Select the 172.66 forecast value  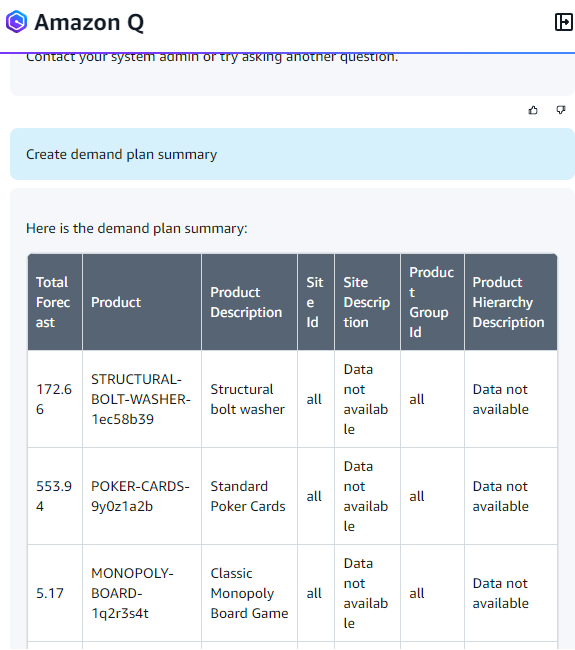click(54, 399)
